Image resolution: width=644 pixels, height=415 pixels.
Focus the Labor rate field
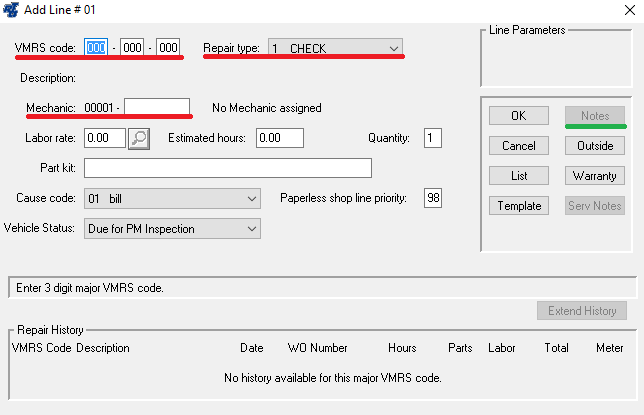105,138
